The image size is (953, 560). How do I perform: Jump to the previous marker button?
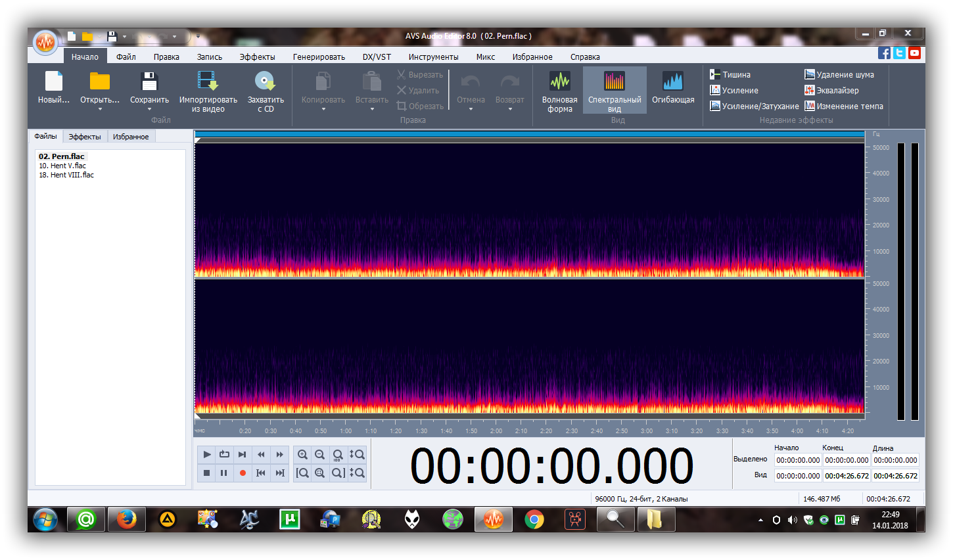261,473
